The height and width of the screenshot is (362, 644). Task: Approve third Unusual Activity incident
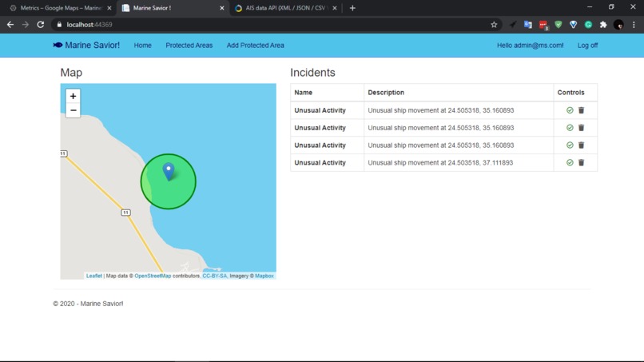pyautogui.click(x=570, y=145)
